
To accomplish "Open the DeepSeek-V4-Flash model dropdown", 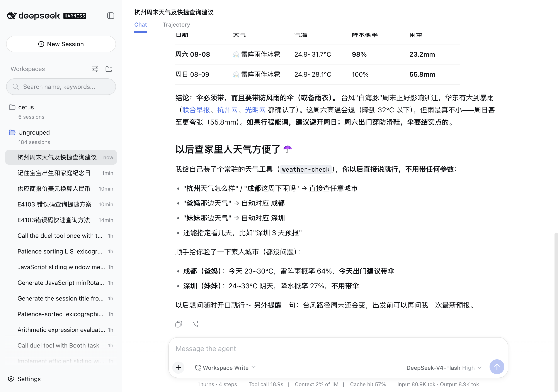I will pyautogui.click(x=444, y=368).
